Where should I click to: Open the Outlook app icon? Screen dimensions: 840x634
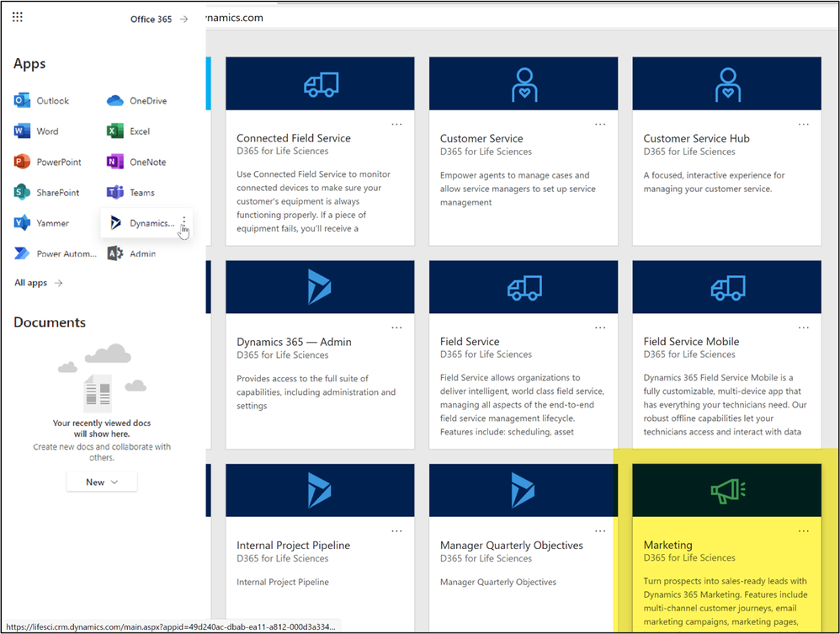click(22, 100)
